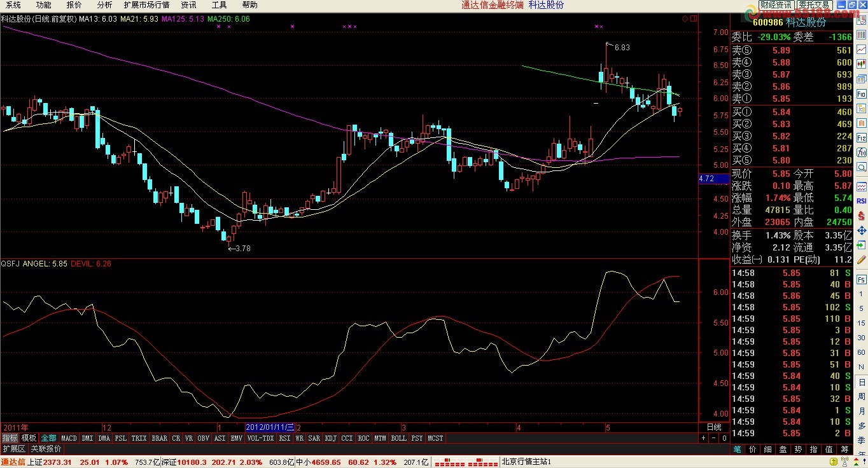
Task: Click the 北京行情主站1 server label
Action: pyautogui.click(x=526, y=462)
